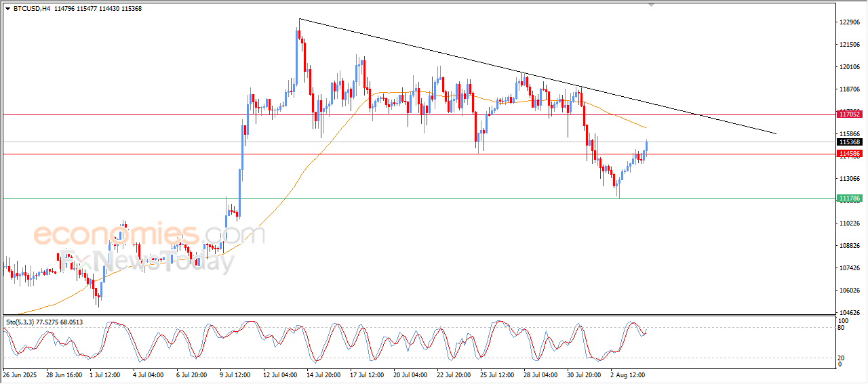This screenshot has width=868, height=384.
Task: Click the 110226 price scale value
Action: [850, 223]
